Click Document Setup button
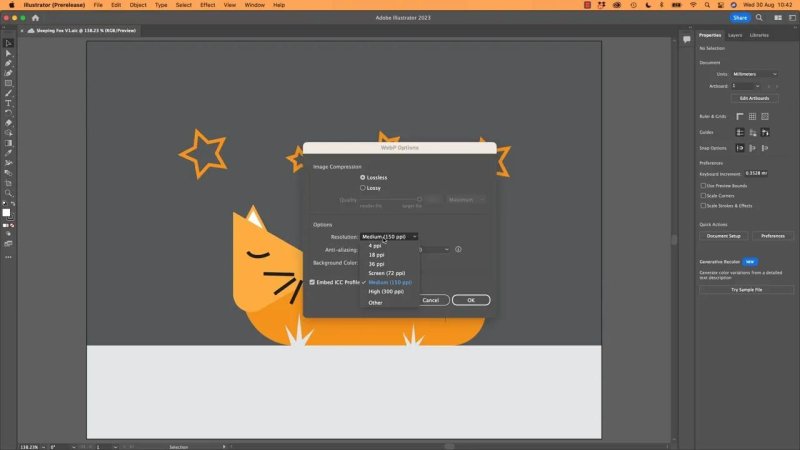Screen dimensions: 800x450 [x=723, y=236]
